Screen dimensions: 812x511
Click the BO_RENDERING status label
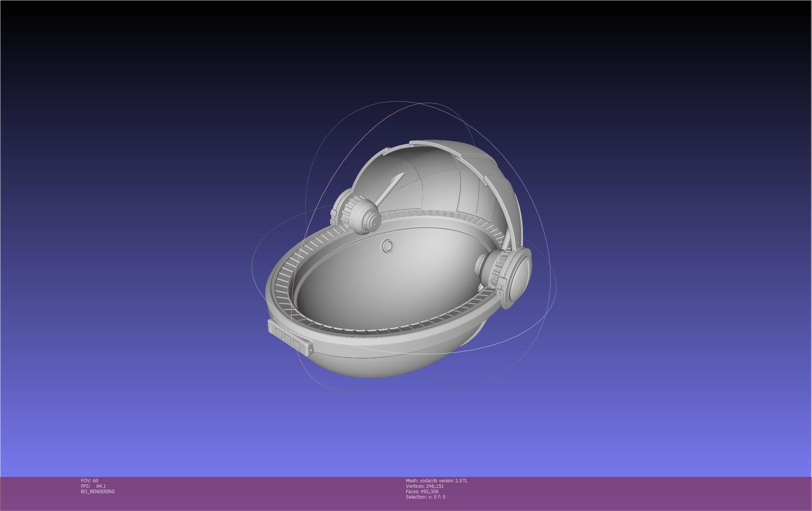click(98, 491)
